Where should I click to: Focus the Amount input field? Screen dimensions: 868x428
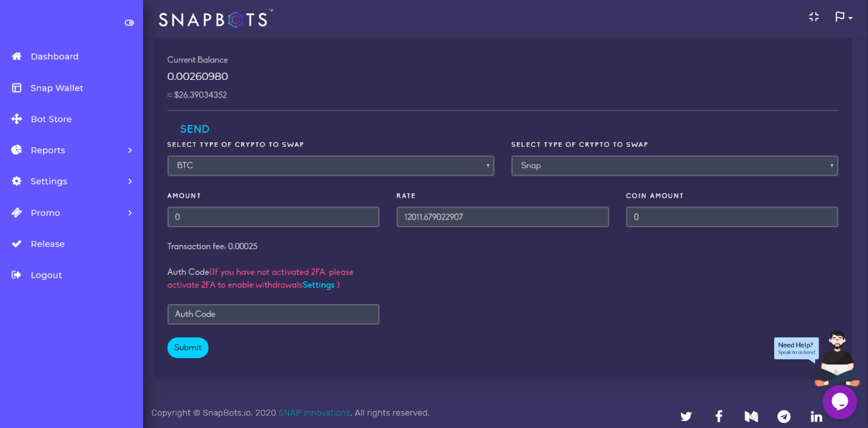(x=273, y=217)
